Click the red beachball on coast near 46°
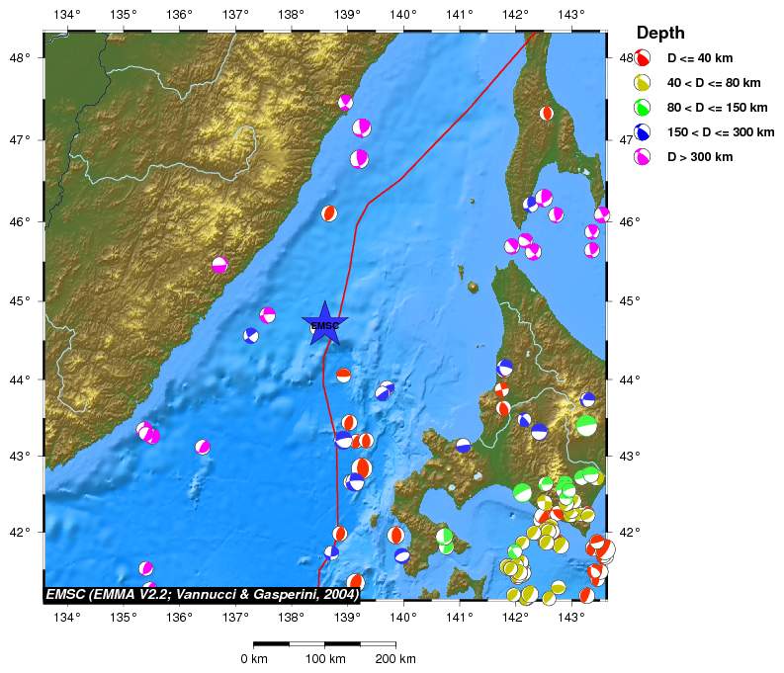The height and width of the screenshot is (673, 784). pos(329,213)
